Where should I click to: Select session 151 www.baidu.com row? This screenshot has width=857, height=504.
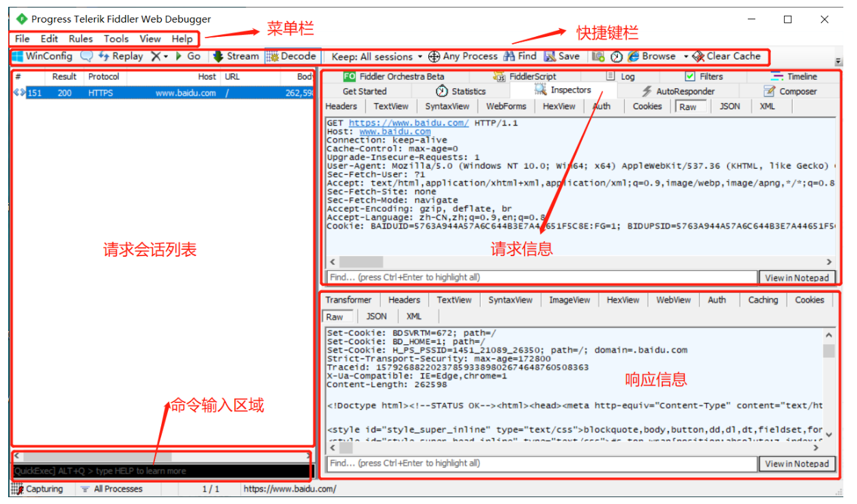point(163,93)
